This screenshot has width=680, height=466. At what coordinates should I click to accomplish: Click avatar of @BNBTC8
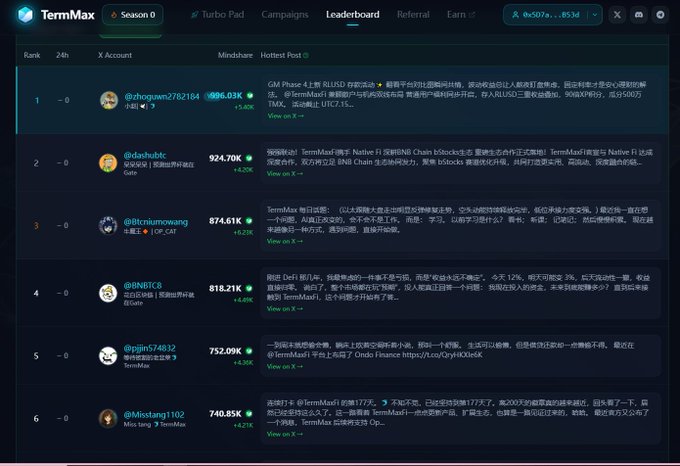[108, 293]
